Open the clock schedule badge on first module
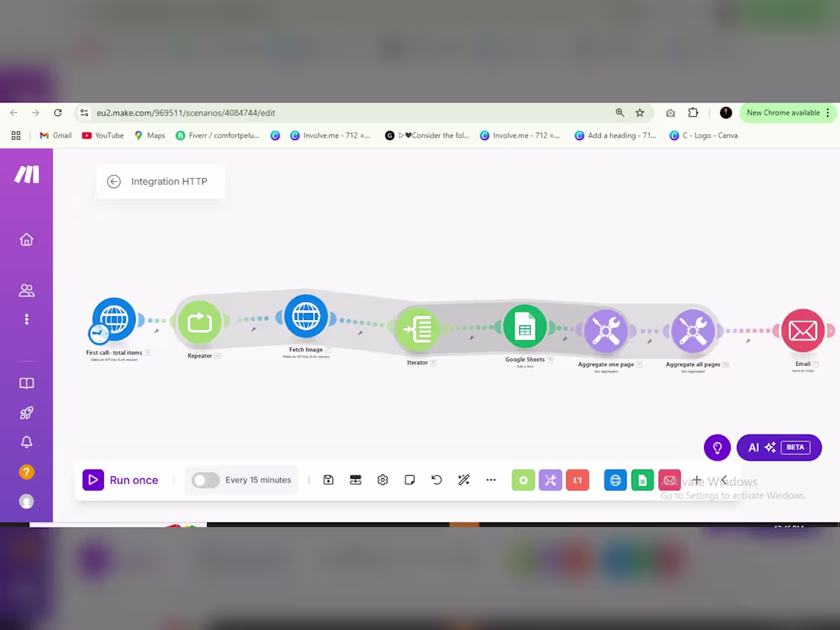The height and width of the screenshot is (630, 840). 99,334
